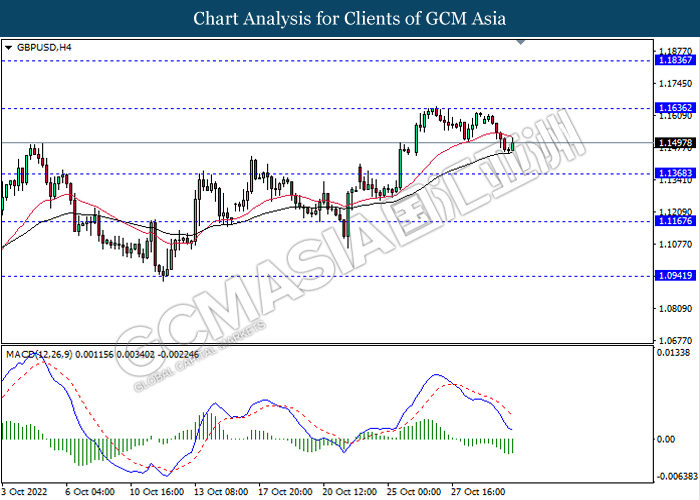Image resolution: width=700 pixels, height=500 pixels.
Task: Click the 0.01338 MACD scale value
Action: (x=673, y=353)
